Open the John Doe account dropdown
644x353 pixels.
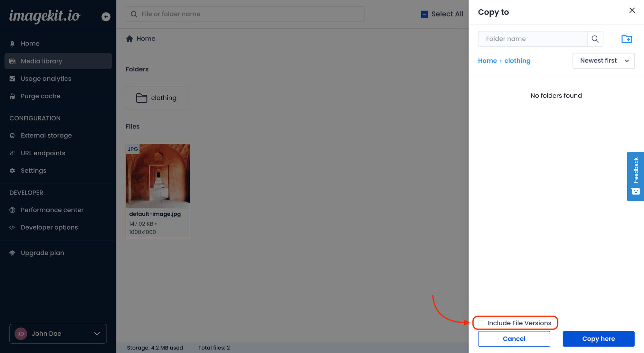point(58,334)
